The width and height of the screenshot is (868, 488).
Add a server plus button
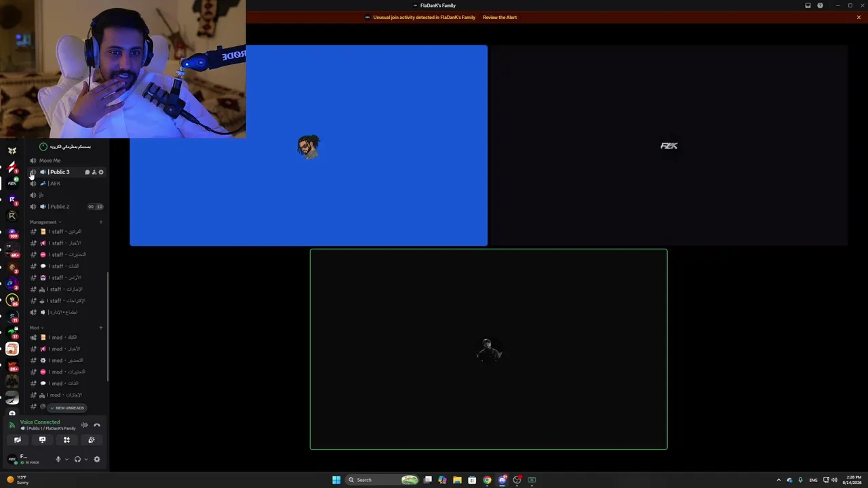coord(12,413)
